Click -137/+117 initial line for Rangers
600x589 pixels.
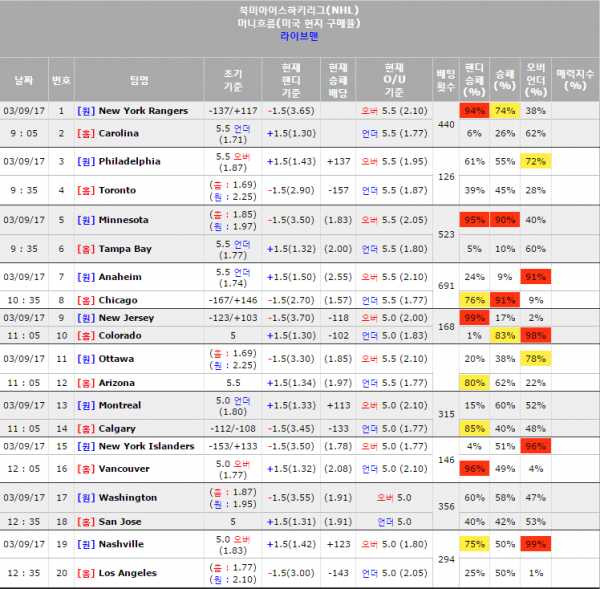pos(233,111)
